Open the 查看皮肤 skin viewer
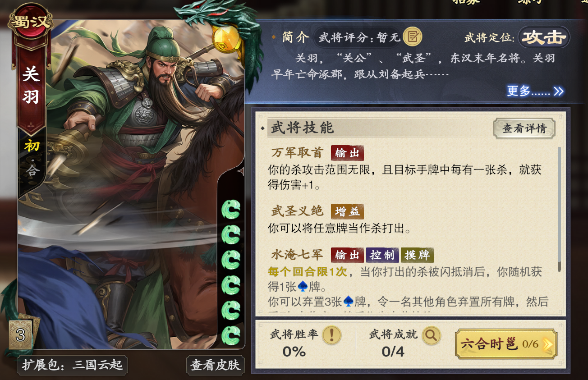 [215, 365]
